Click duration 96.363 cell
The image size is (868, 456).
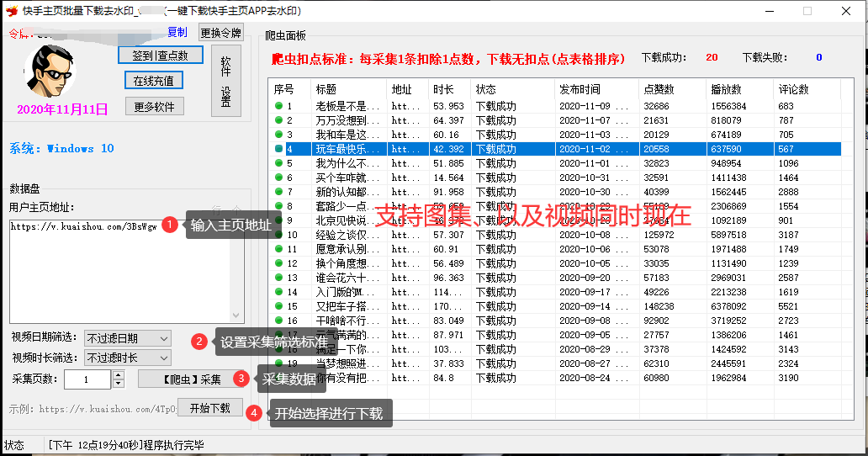click(x=448, y=278)
